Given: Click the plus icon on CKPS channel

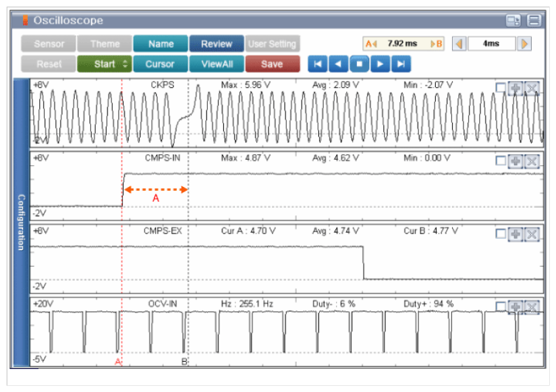Looking at the screenshot, I should [515, 89].
